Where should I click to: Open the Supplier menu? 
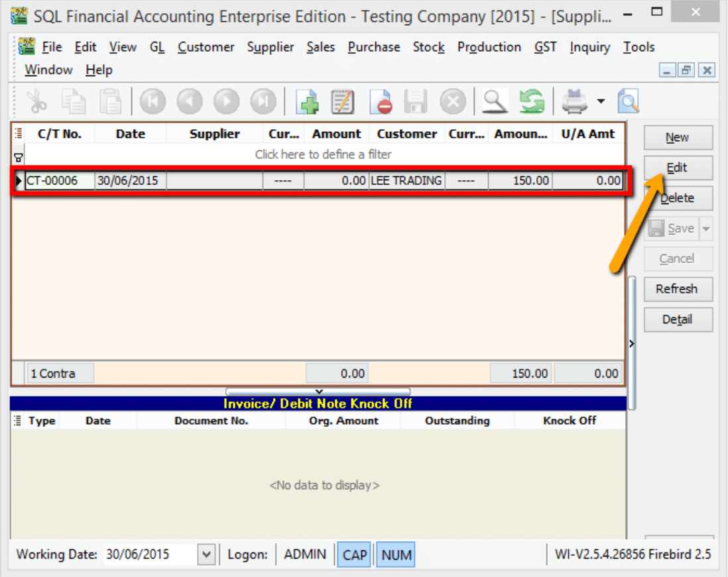pyautogui.click(x=271, y=47)
